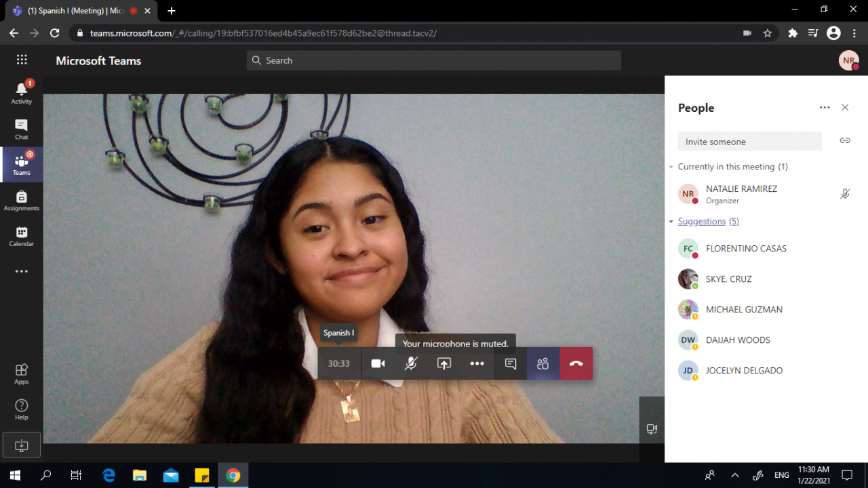
Task: Open People panel more options menu
Action: [824, 108]
